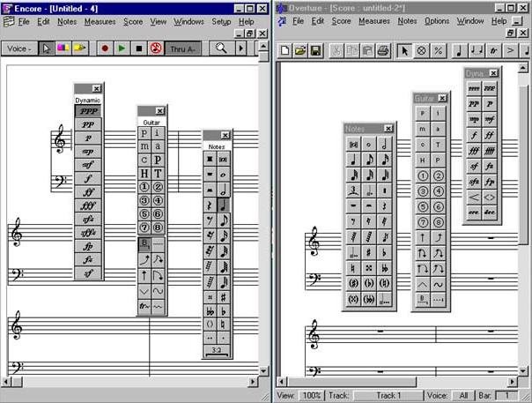
Task: Select circled 1 in Overture Guitar palette
Action: coord(423,176)
